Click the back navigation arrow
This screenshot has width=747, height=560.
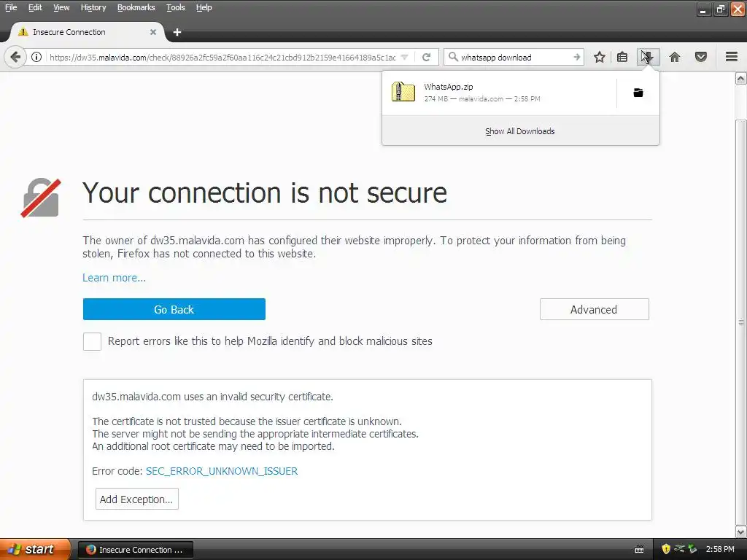(15, 57)
